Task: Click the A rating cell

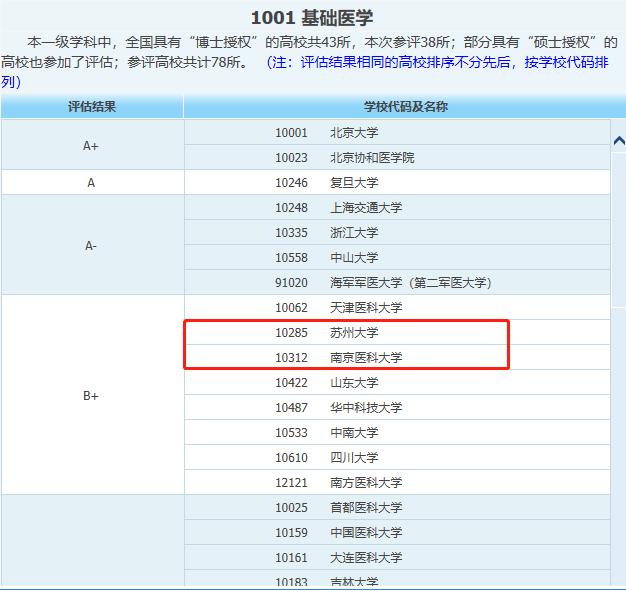Action: point(92,182)
